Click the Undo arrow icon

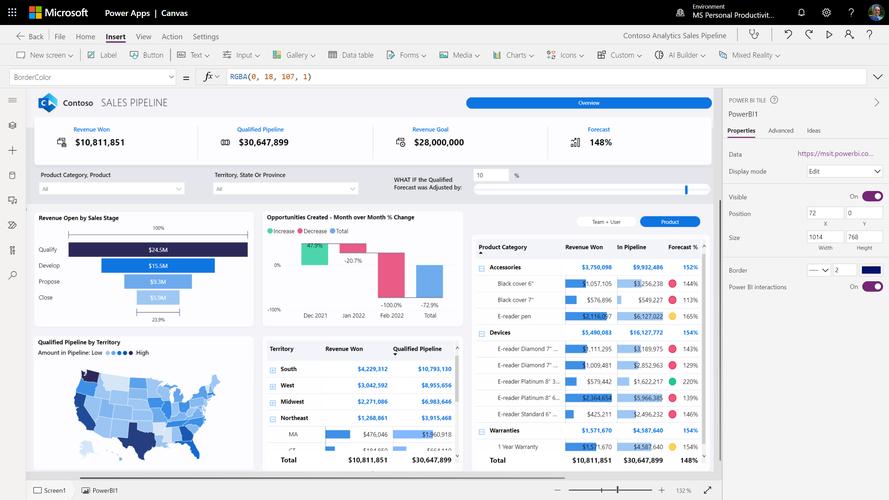pos(788,36)
